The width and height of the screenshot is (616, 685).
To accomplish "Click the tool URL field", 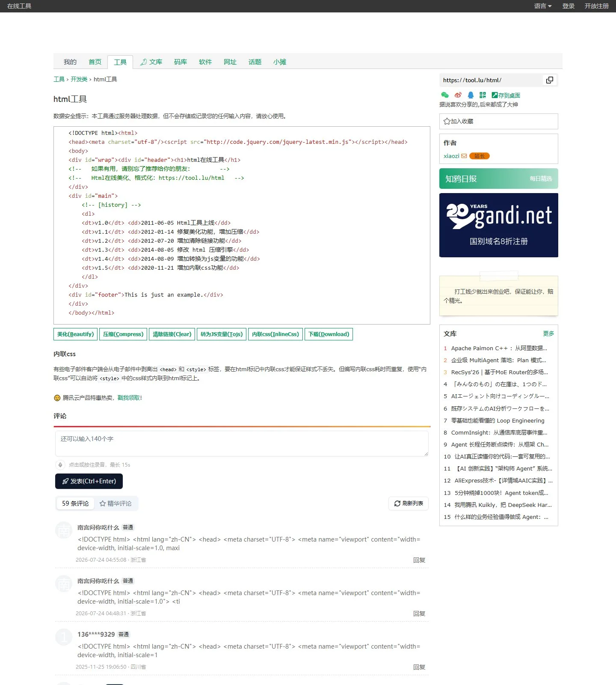I will pyautogui.click(x=491, y=80).
